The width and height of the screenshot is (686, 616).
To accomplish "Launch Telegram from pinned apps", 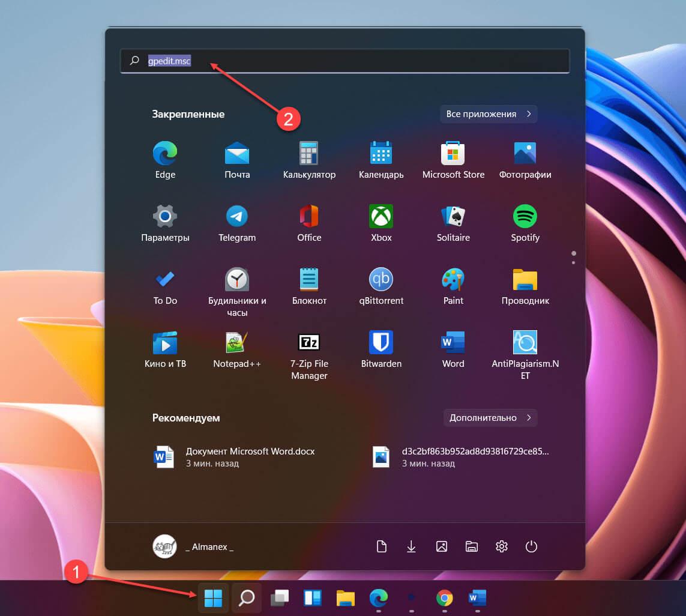I will [x=237, y=223].
